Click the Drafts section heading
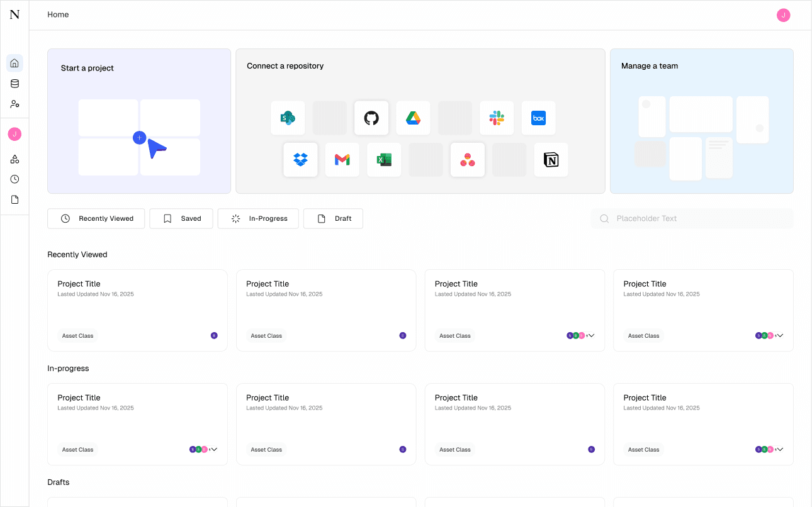Screen dimensions: 812x507 [59, 482]
